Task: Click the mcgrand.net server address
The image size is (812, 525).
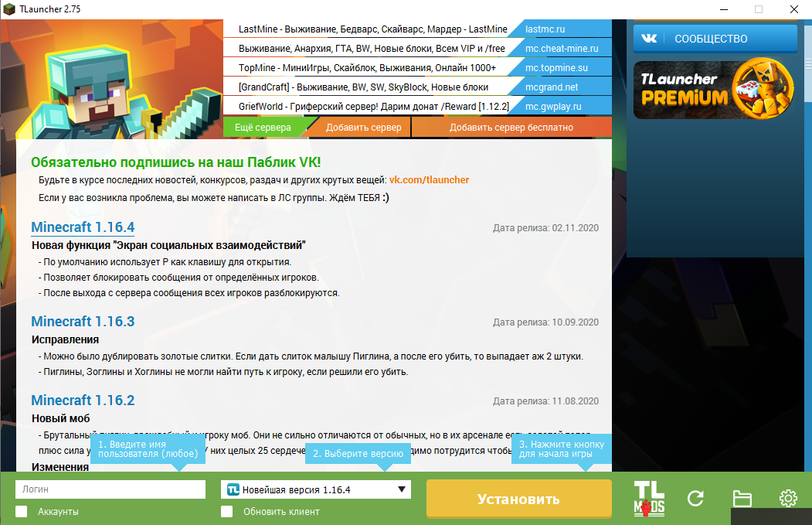Action: click(551, 87)
